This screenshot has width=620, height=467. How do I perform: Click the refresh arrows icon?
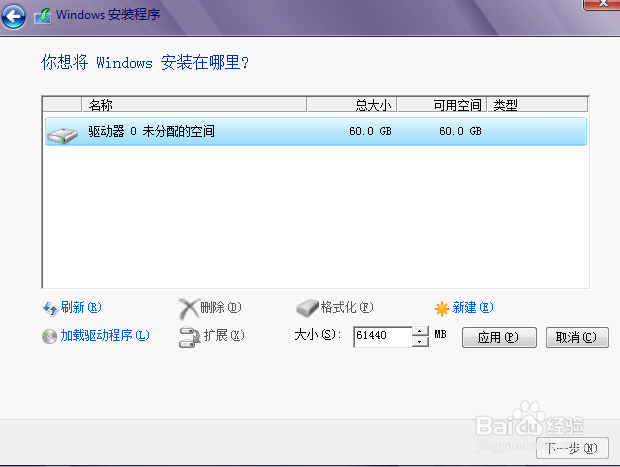pyautogui.click(x=50, y=308)
